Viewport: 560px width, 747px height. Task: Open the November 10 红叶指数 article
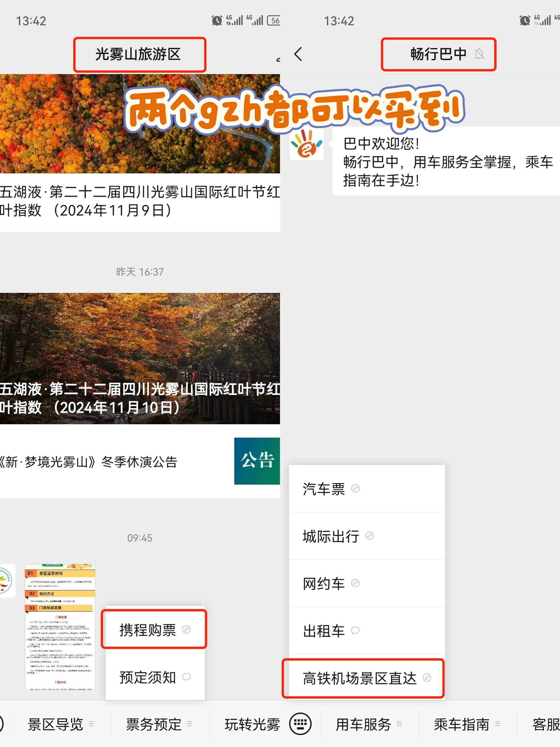[140, 359]
